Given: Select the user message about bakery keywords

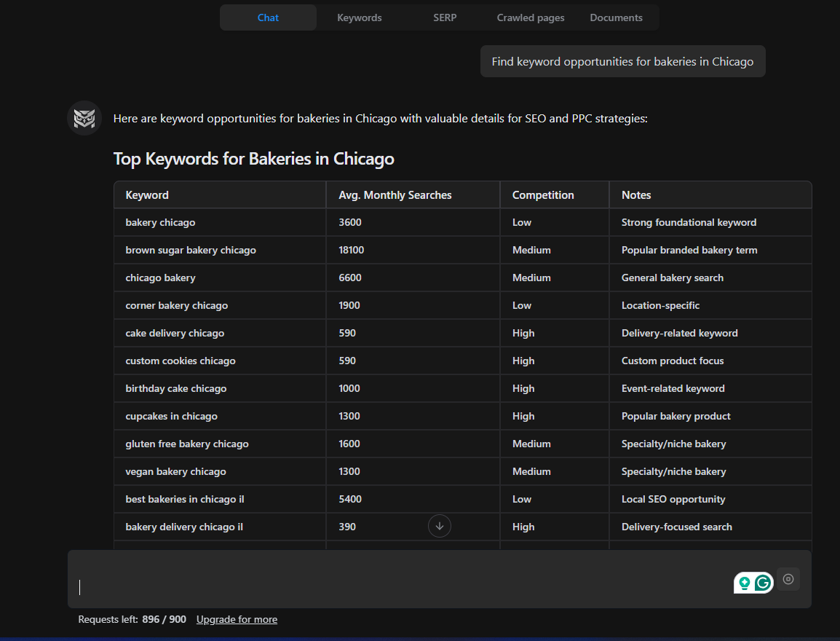Looking at the screenshot, I should point(622,61).
